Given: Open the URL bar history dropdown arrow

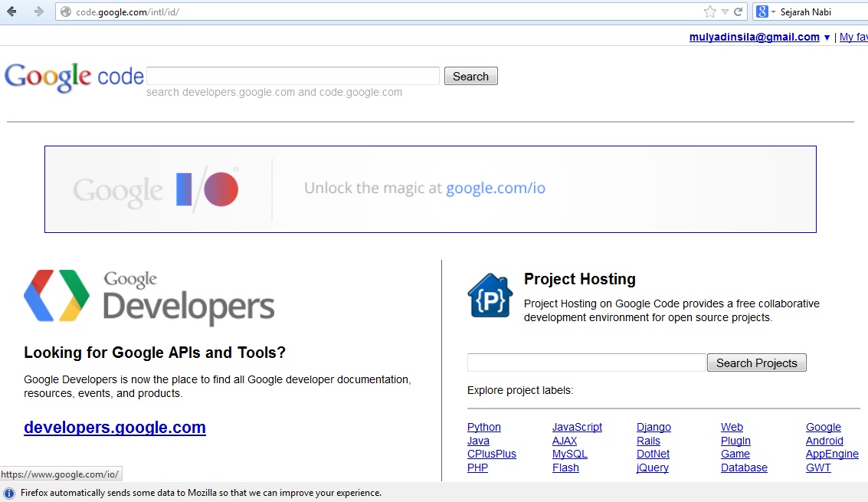Looking at the screenshot, I should (x=725, y=11).
